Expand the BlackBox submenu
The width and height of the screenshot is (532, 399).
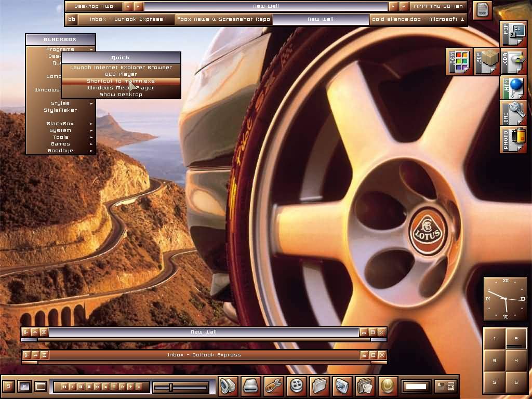click(60, 124)
